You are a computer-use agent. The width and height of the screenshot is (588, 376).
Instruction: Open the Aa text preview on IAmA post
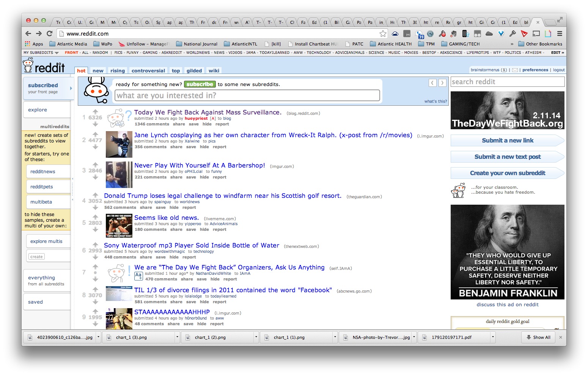coord(138,276)
